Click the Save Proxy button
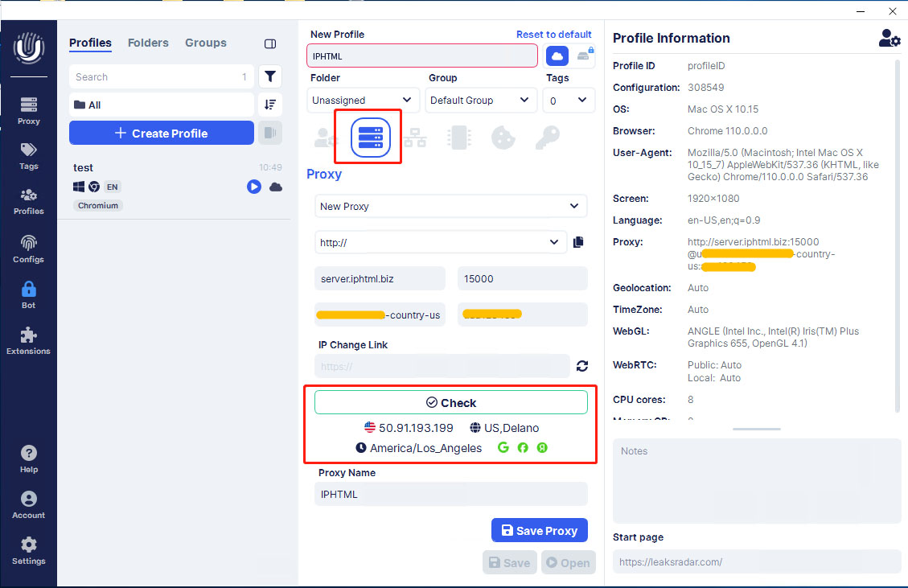 point(539,531)
